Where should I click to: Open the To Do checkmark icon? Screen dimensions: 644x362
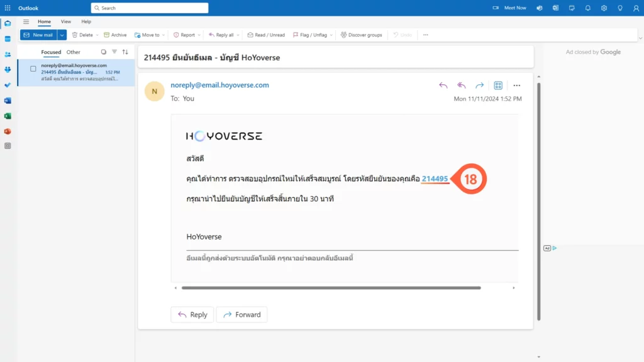(8, 85)
